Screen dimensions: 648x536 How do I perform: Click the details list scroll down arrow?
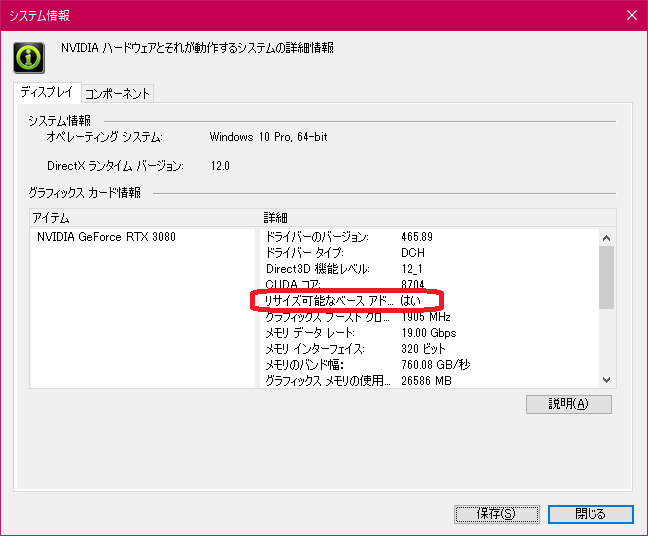pyautogui.click(x=606, y=380)
